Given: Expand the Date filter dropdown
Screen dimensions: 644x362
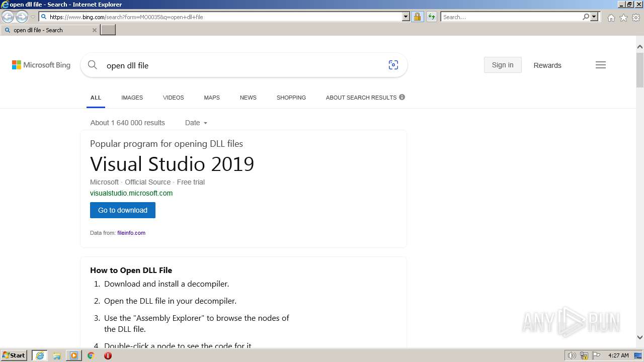Looking at the screenshot, I should (x=196, y=123).
